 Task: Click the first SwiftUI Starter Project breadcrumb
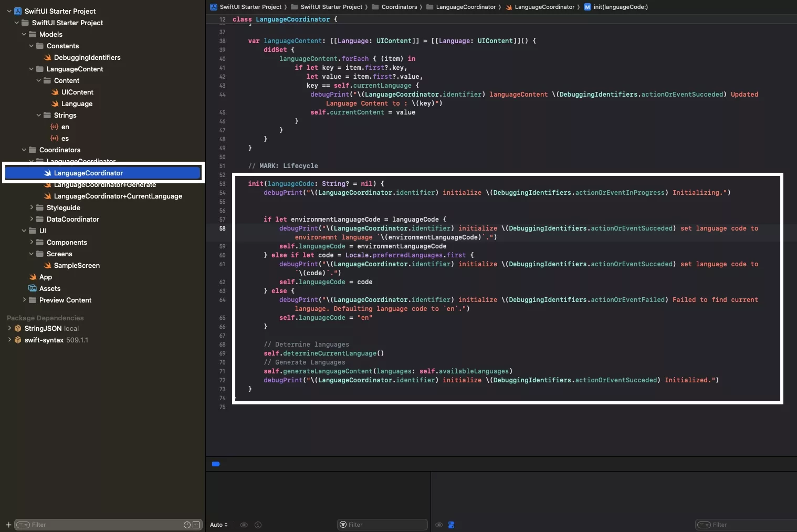click(246, 7)
